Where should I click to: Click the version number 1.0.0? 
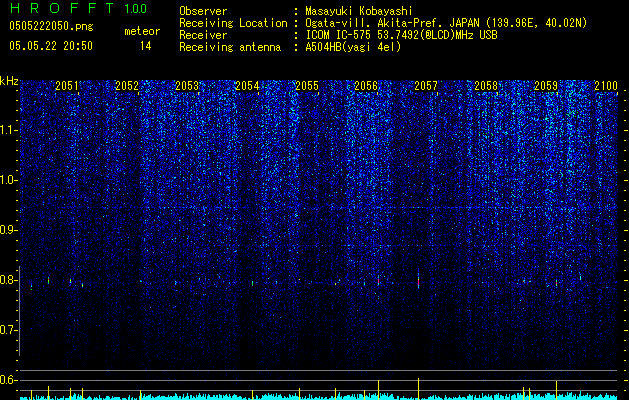click(136, 8)
